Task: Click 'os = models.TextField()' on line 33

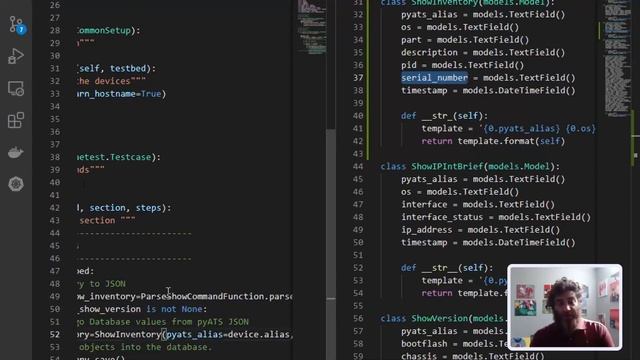Action: [x=460, y=27]
